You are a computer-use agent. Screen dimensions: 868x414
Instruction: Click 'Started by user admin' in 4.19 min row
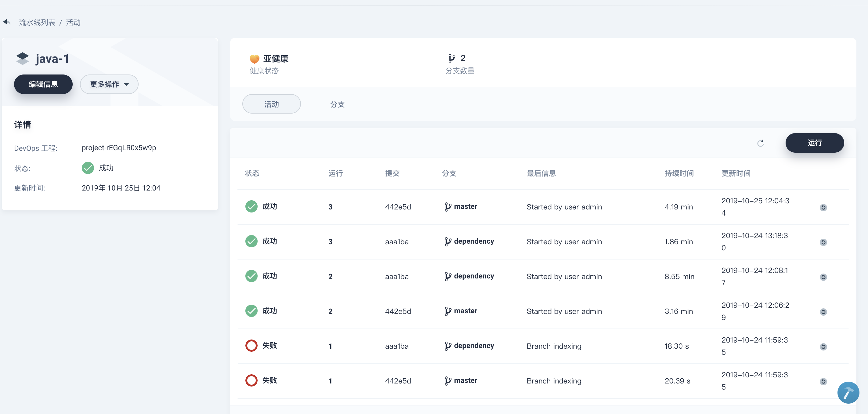564,207
